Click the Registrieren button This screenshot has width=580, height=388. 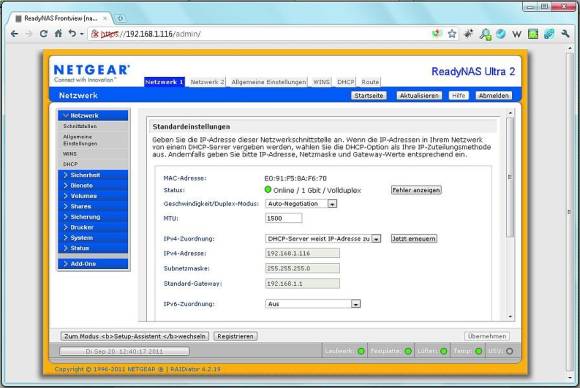point(236,336)
